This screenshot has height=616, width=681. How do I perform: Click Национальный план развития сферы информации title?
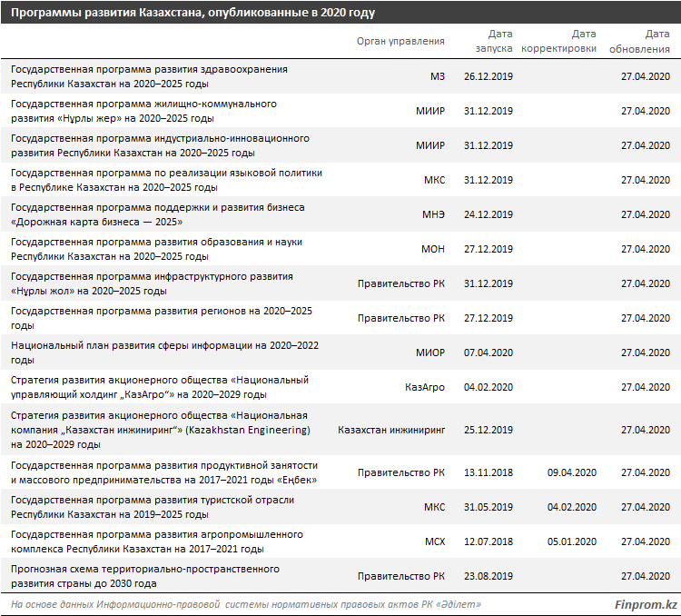[x=164, y=353]
